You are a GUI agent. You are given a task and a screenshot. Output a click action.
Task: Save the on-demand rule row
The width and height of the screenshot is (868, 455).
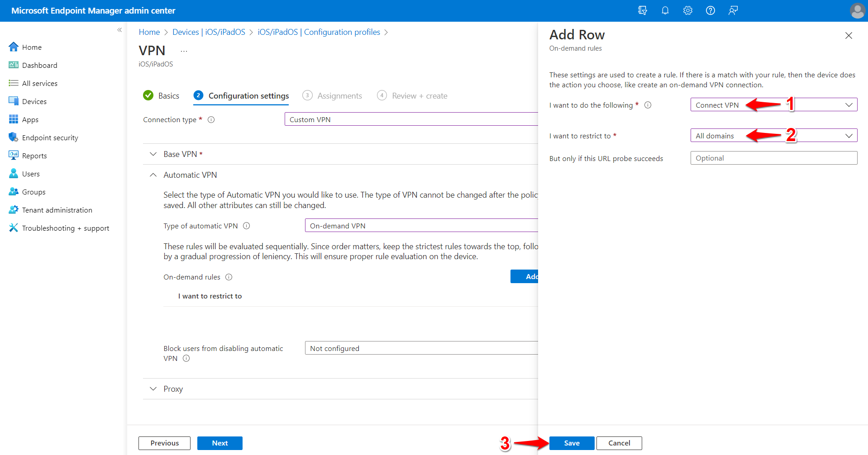click(572, 443)
